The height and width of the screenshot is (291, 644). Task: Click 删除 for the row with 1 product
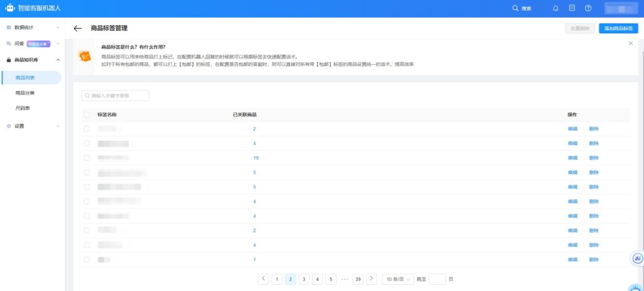click(594, 260)
